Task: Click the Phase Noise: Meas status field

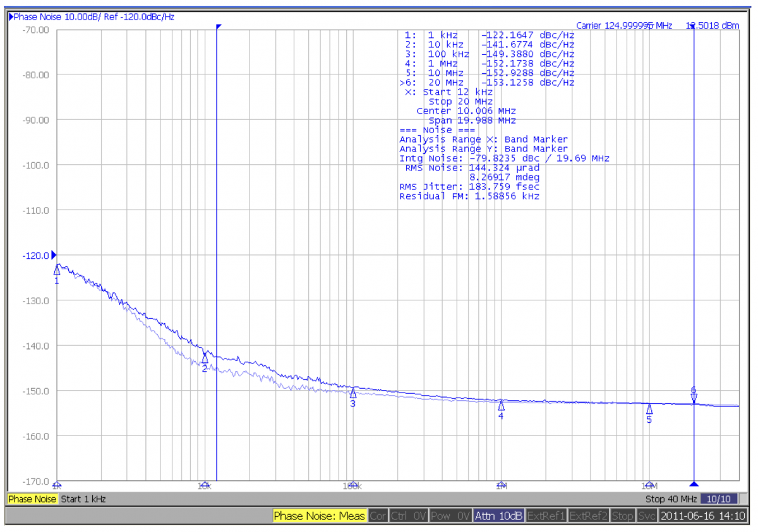Action: pyautogui.click(x=320, y=516)
